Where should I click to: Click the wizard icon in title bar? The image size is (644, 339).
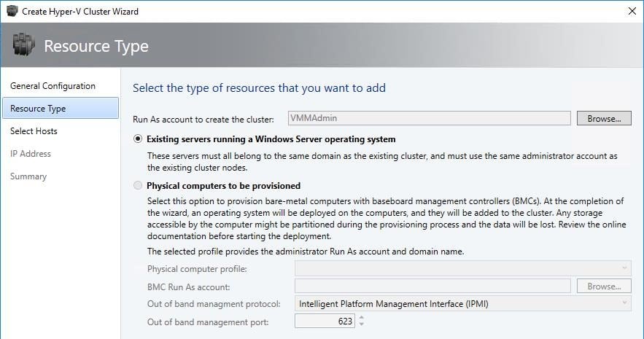point(12,11)
